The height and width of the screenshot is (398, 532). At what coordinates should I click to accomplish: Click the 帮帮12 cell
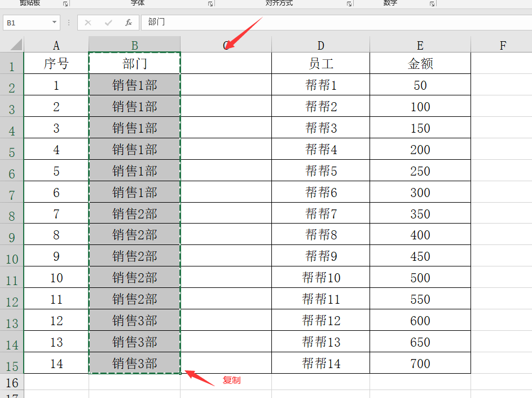tap(320, 320)
